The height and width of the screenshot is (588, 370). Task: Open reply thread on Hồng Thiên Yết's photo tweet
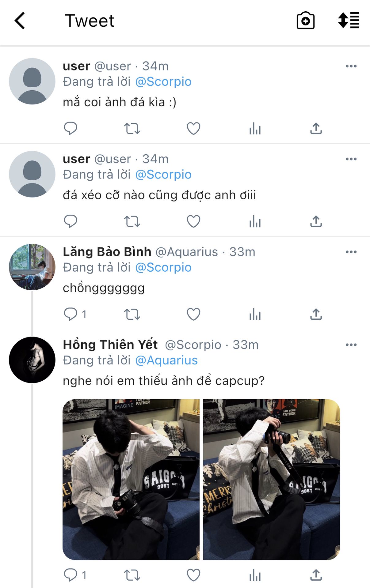coord(75,575)
